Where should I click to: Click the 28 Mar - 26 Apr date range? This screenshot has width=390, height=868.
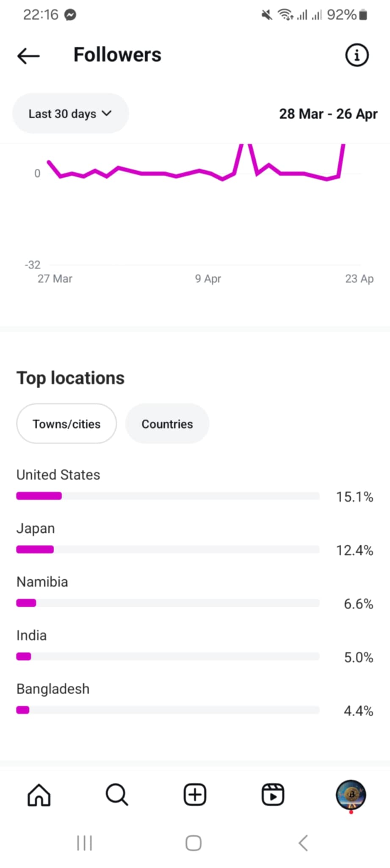pos(328,114)
